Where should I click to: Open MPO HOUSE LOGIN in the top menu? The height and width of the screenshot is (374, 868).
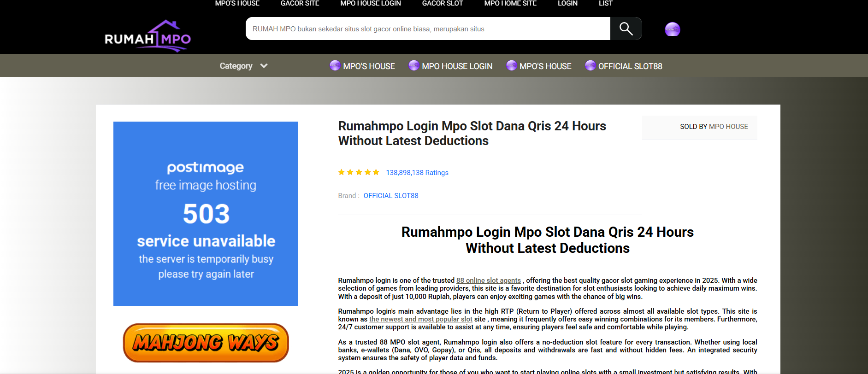coord(371,4)
